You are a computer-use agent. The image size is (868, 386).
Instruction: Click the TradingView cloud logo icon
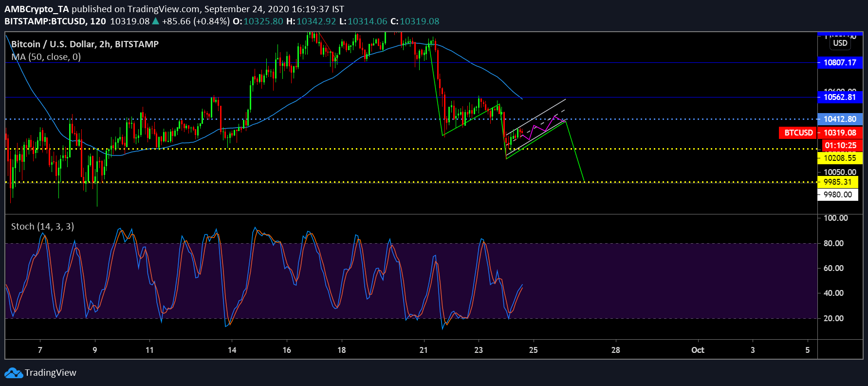click(x=14, y=373)
